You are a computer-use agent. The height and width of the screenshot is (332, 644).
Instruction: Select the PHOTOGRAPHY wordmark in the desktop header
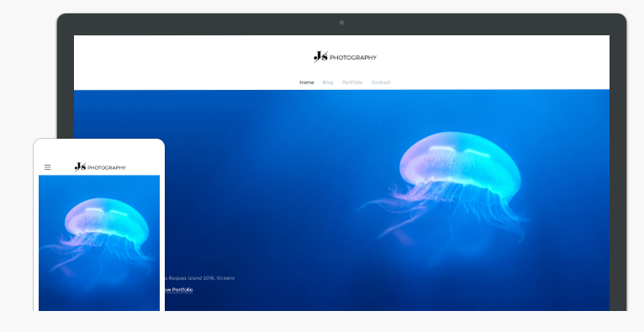(353, 58)
